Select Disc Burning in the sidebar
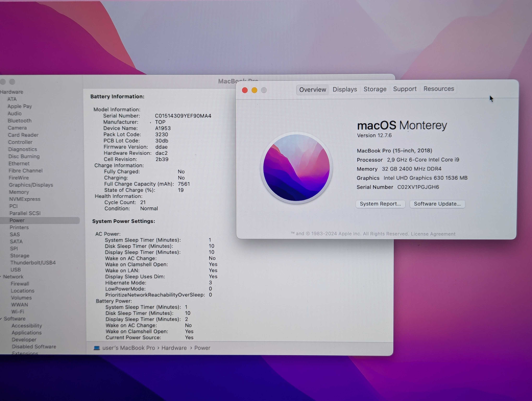This screenshot has width=532, height=401. [24, 157]
